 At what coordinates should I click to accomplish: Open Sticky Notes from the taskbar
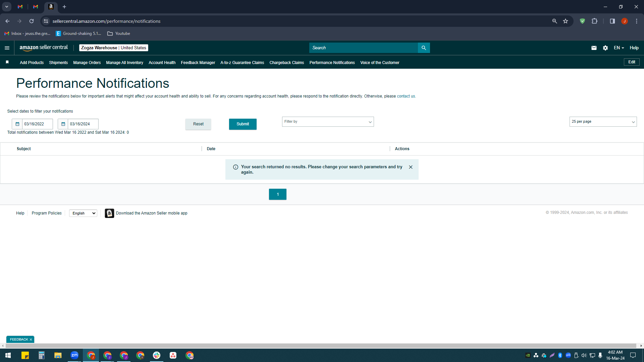coord(25,355)
